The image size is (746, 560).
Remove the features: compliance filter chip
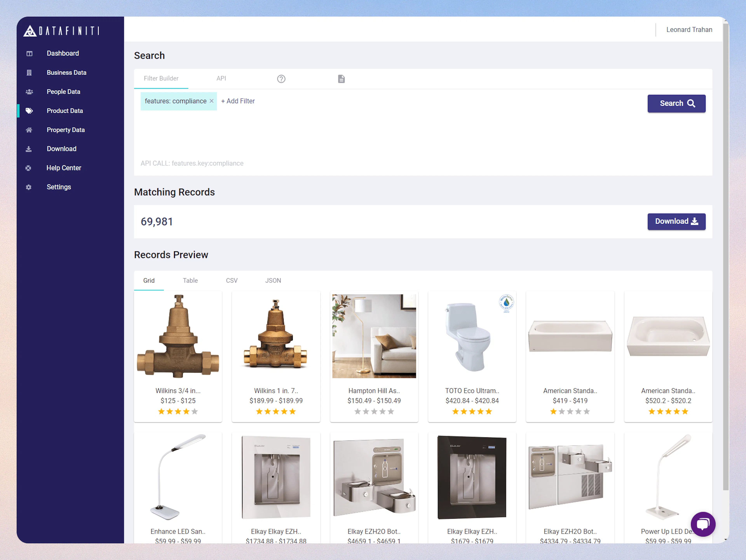211,101
